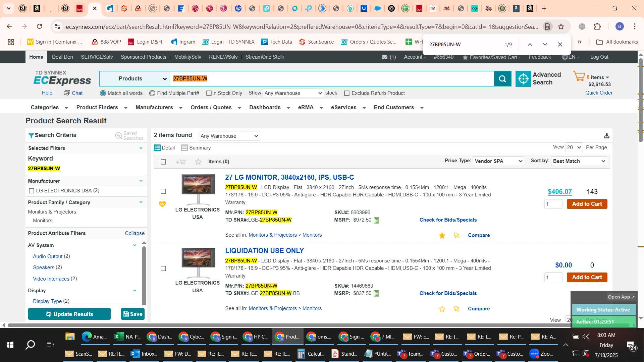Open MSRP calculator icon next to $972.50
The image size is (644, 362).
pos(376,220)
